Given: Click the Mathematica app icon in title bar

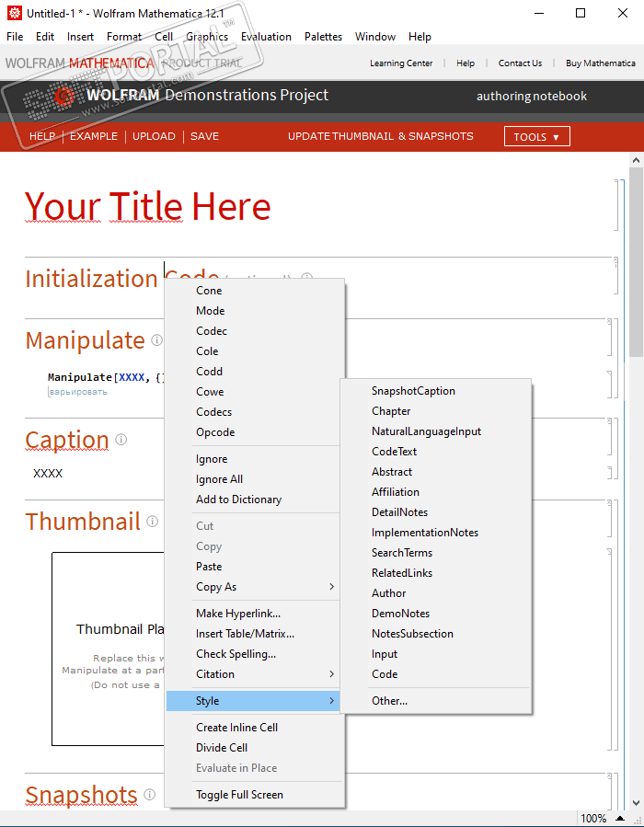Looking at the screenshot, I should coord(15,13).
